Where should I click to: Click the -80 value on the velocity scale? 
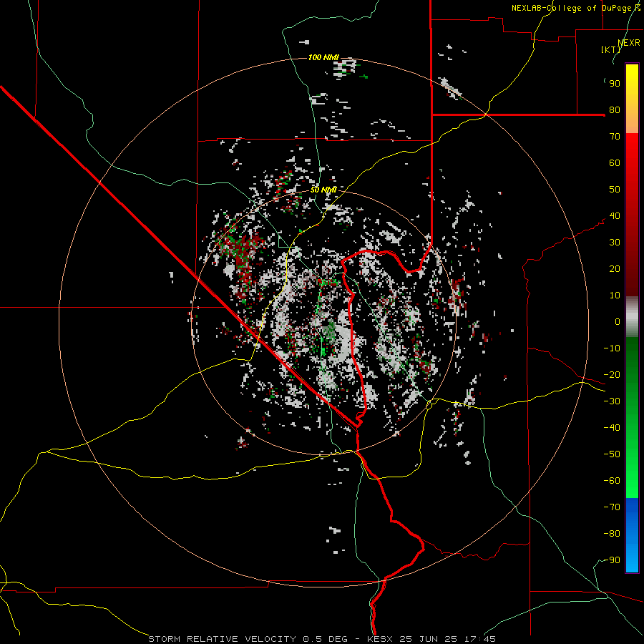612,534
